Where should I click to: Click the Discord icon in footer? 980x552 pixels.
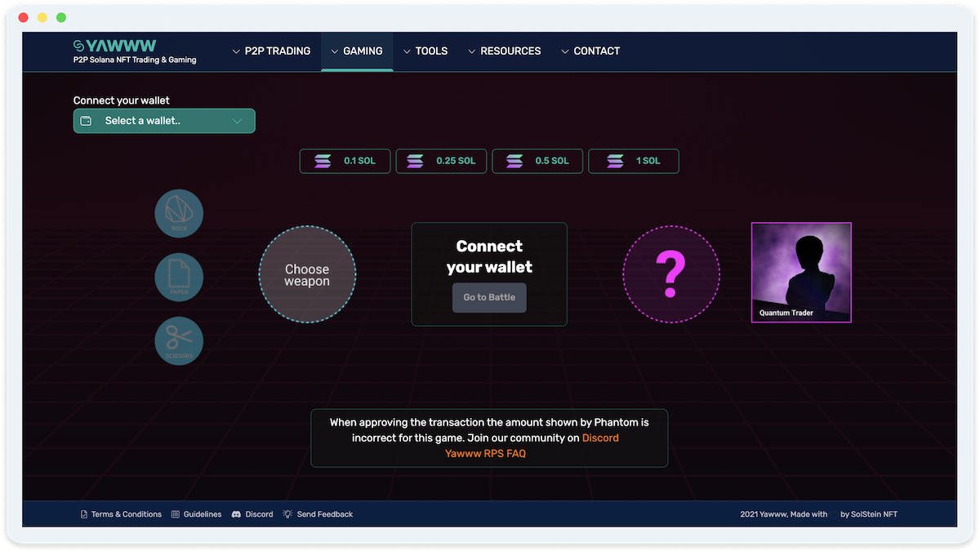(x=236, y=514)
